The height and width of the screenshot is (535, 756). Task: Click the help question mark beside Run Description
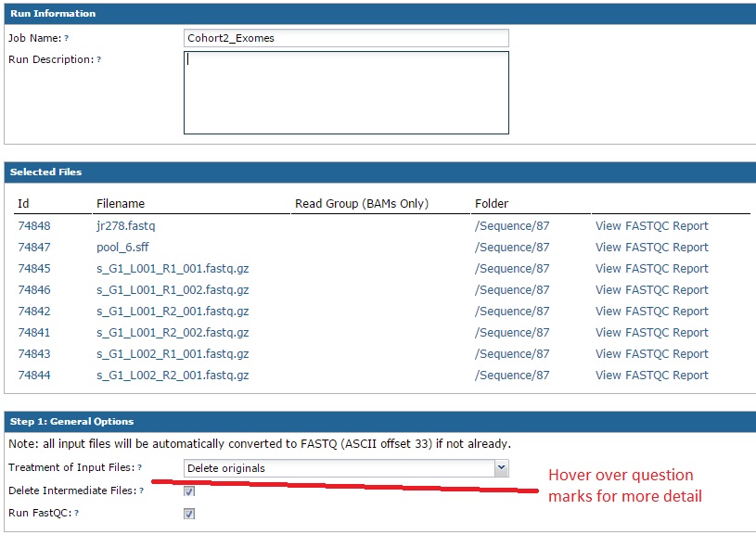pyautogui.click(x=98, y=60)
